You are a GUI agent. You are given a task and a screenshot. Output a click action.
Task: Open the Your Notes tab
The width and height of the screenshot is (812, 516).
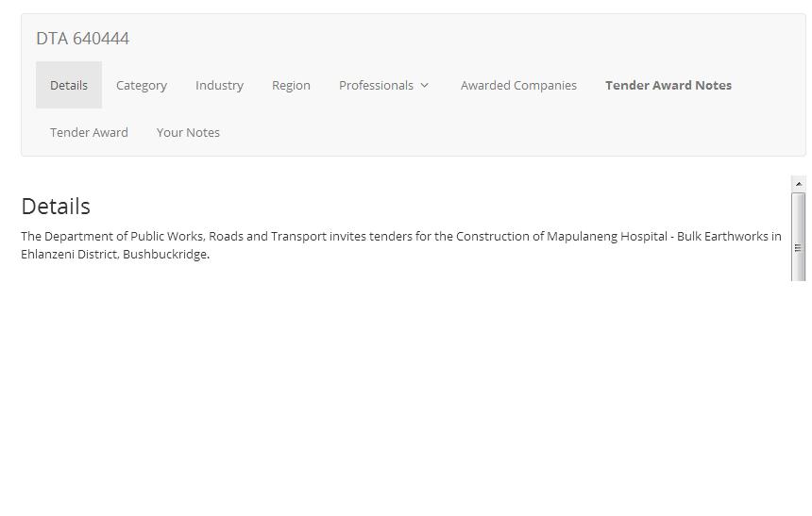pyautogui.click(x=188, y=132)
